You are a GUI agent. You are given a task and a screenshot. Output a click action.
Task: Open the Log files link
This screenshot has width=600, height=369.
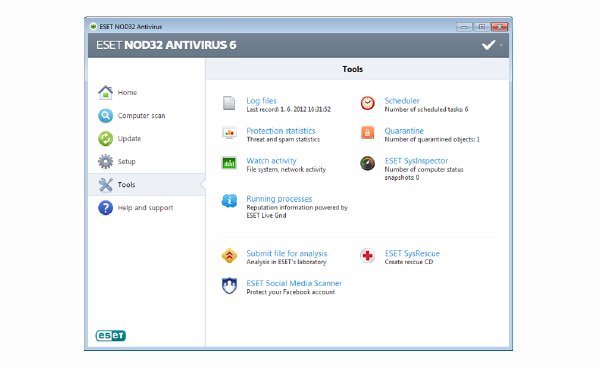click(261, 101)
